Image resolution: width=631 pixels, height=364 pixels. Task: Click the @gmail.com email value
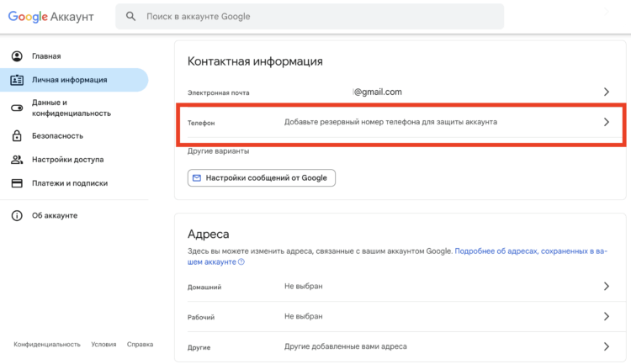378,92
